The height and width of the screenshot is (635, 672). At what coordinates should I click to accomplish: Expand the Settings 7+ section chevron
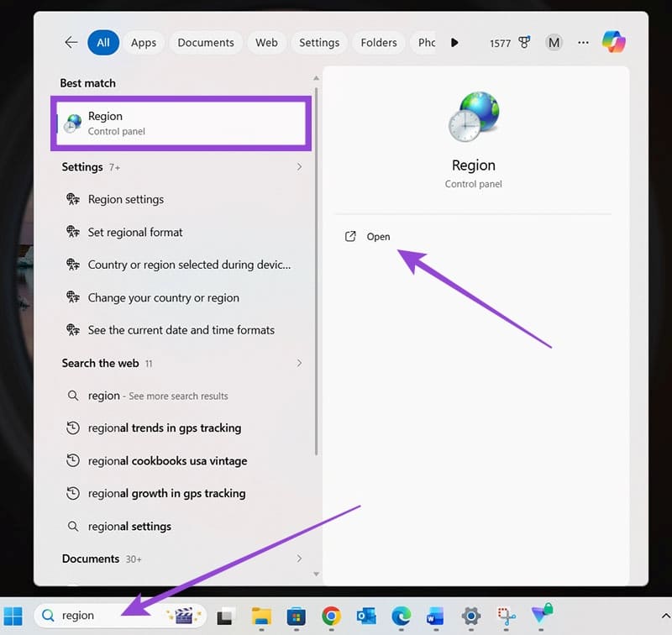coord(299,166)
